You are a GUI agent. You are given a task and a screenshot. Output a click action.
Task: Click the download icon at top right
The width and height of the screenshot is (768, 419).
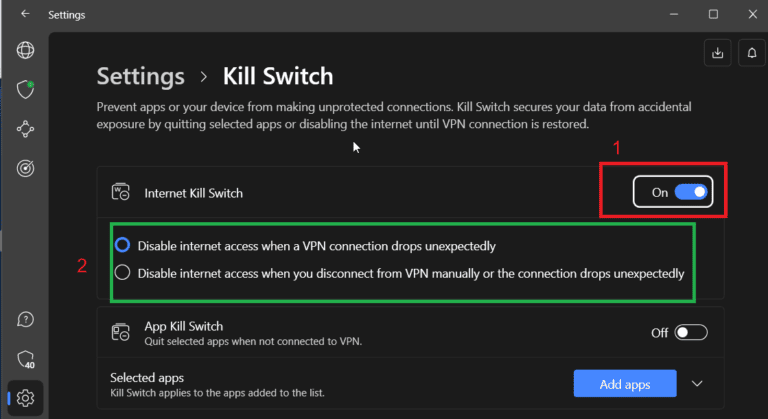click(717, 54)
